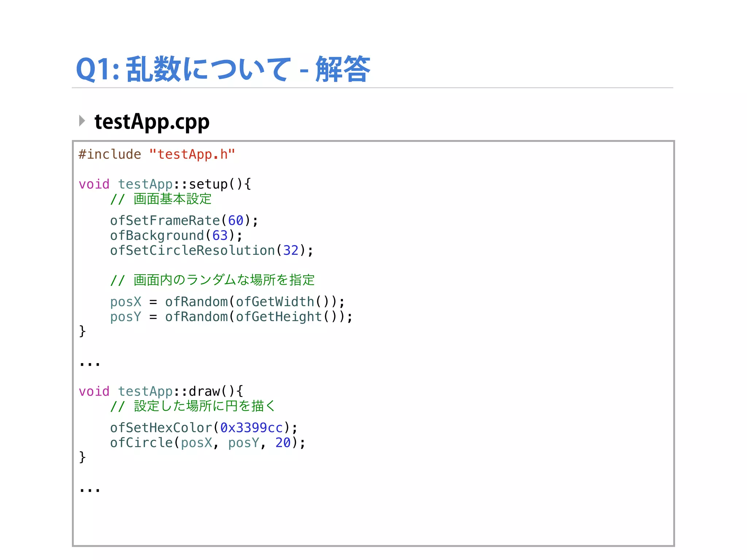Screen dimensions: 747x560
Task: Click the comment "// 画面基本設定"
Action: [x=161, y=199]
